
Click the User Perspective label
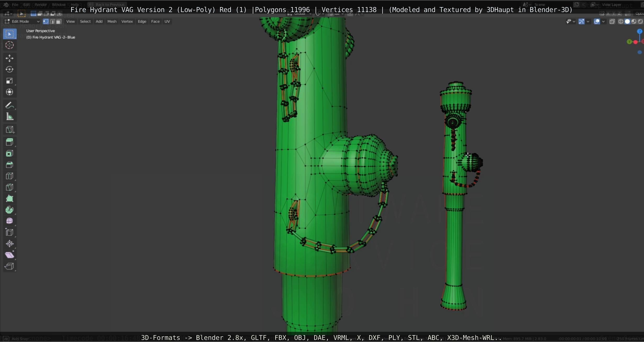coord(41,31)
